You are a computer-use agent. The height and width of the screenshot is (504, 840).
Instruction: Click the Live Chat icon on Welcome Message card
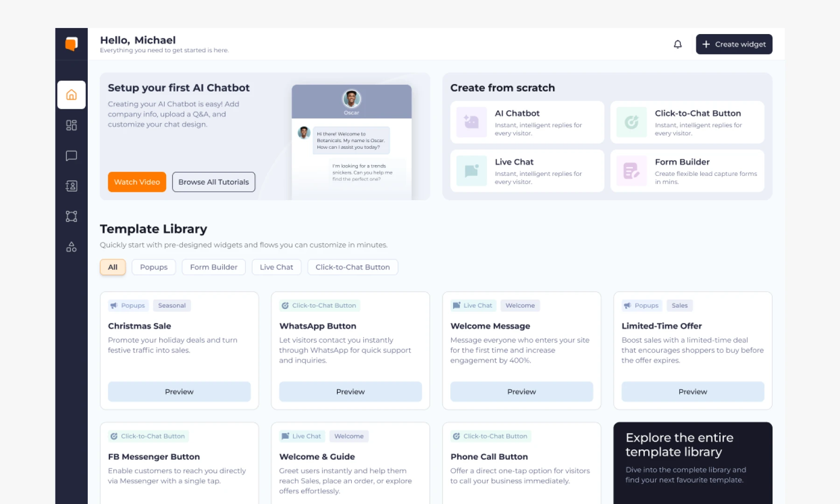[456, 306]
